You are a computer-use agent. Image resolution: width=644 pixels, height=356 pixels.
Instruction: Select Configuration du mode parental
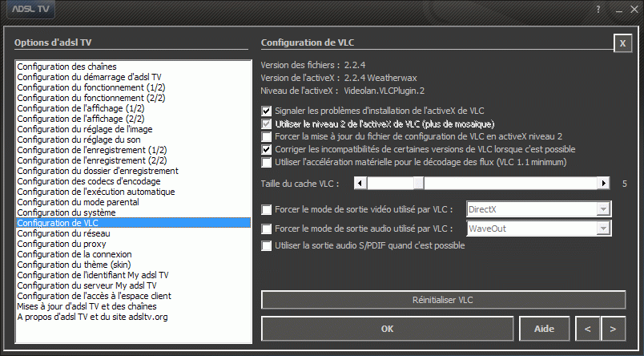(133, 202)
